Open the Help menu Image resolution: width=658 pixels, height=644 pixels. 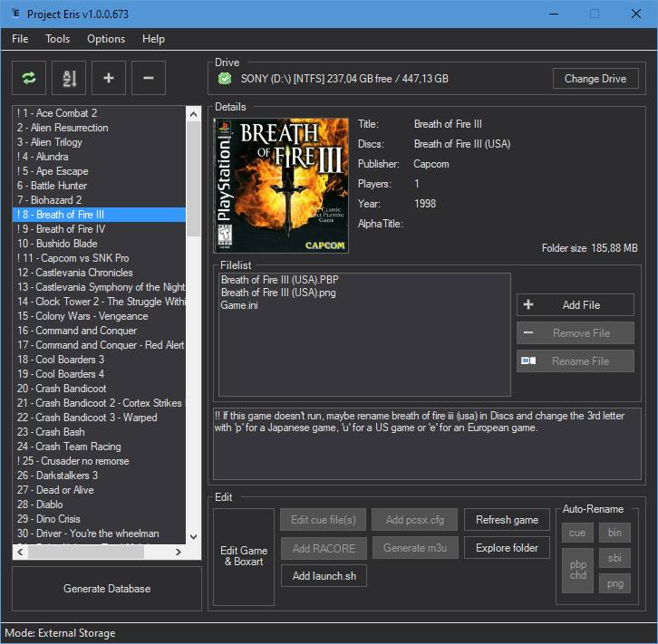pyautogui.click(x=153, y=39)
